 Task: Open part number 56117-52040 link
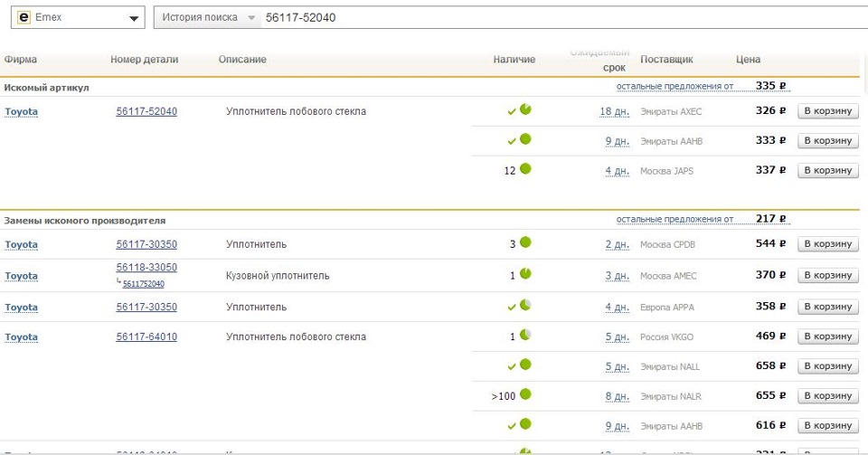click(146, 111)
